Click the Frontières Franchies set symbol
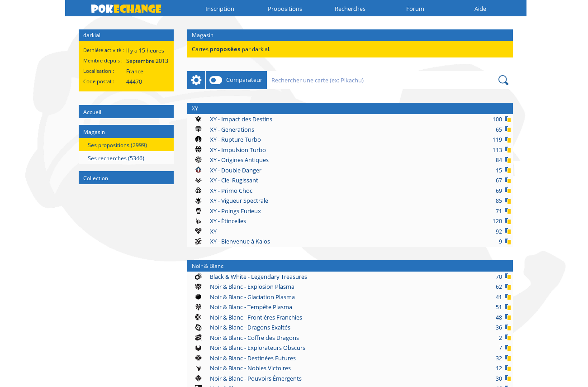Viewport: 588px width, 387px height. click(198, 317)
